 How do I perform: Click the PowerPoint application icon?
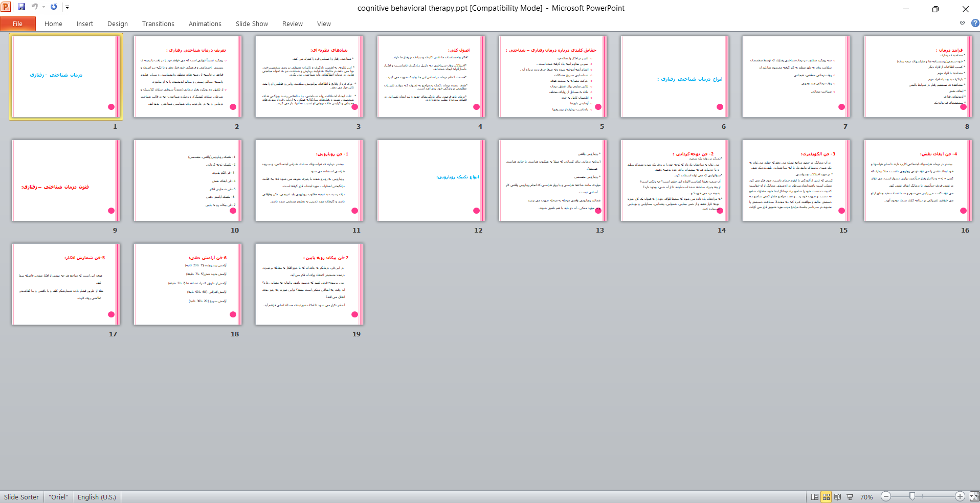6,7
